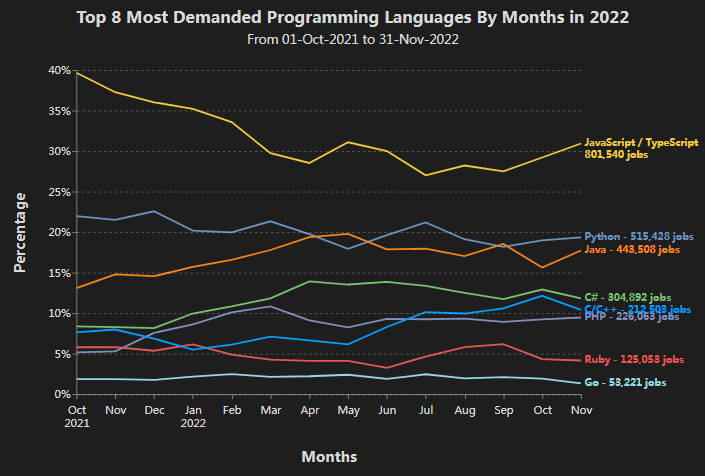
Task: Select the Jul x-axis tick label
Action: click(425, 409)
